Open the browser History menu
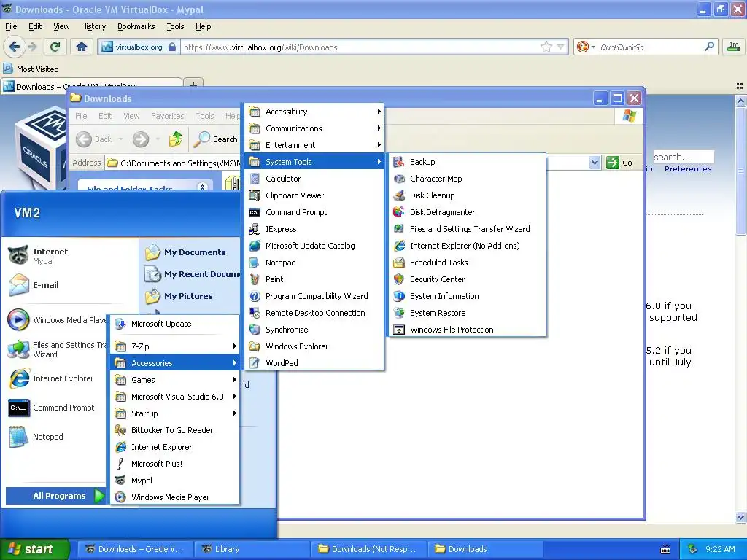 [x=93, y=26]
